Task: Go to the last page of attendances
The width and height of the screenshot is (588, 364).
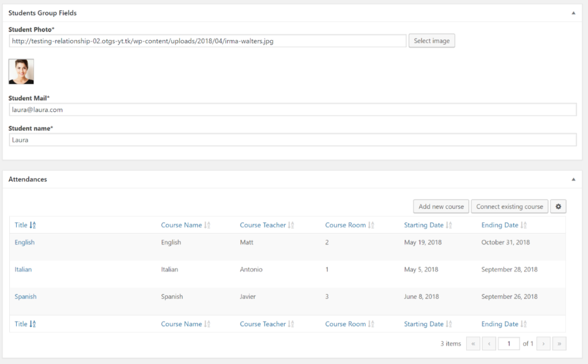Action: pos(559,343)
